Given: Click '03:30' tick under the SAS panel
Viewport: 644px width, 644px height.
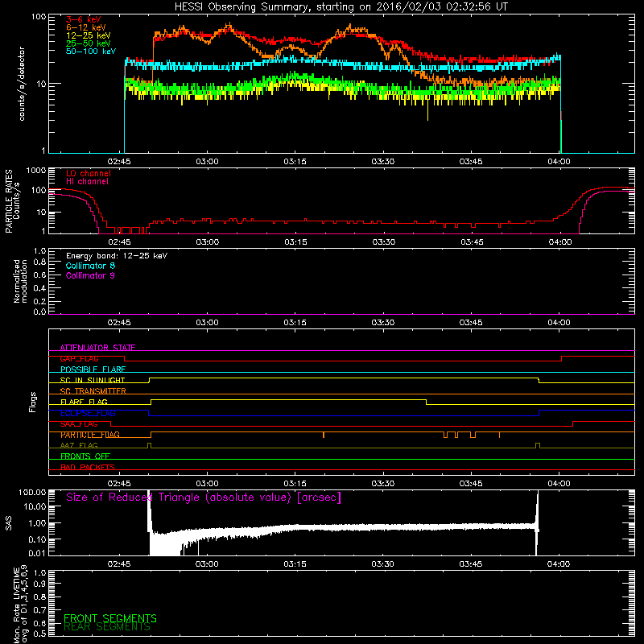Looking at the screenshot, I should click(x=383, y=564).
